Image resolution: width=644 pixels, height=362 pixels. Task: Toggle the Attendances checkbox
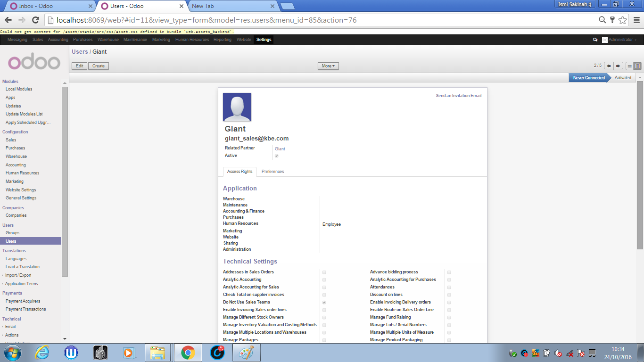coord(449,288)
